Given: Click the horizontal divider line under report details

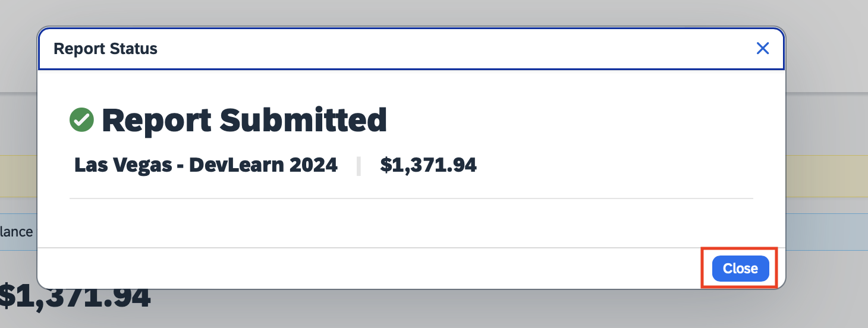Looking at the screenshot, I should (x=411, y=198).
